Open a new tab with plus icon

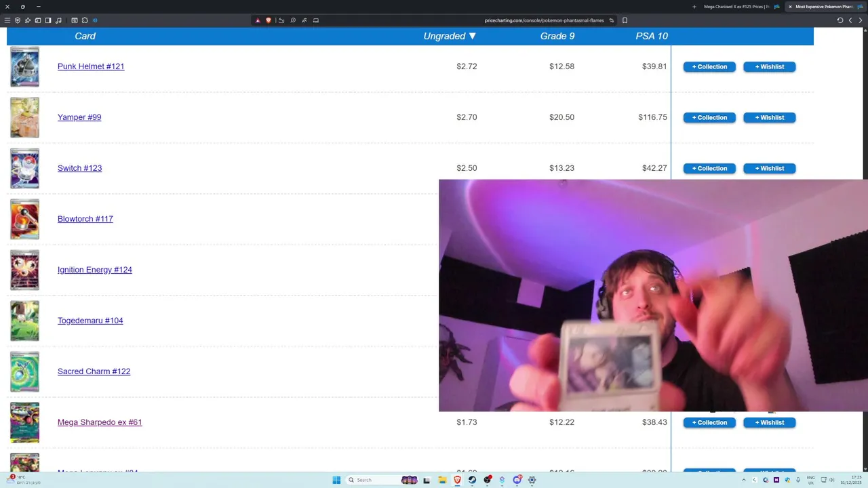tap(694, 7)
